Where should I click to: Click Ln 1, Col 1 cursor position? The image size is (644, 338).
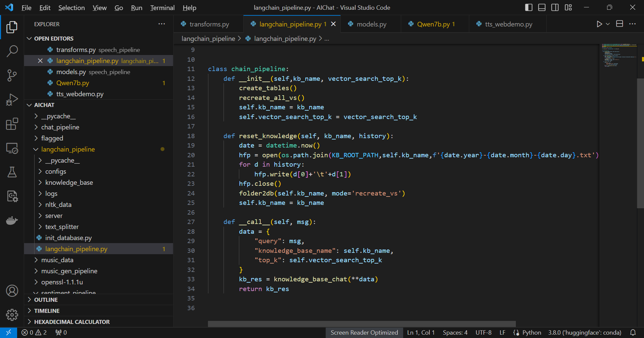click(x=421, y=332)
